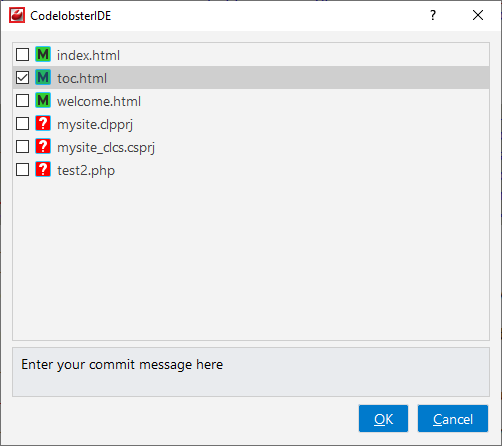The width and height of the screenshot is (502, 446).
Task: Confirm the commit with OK button
Action: pos(383,419)
